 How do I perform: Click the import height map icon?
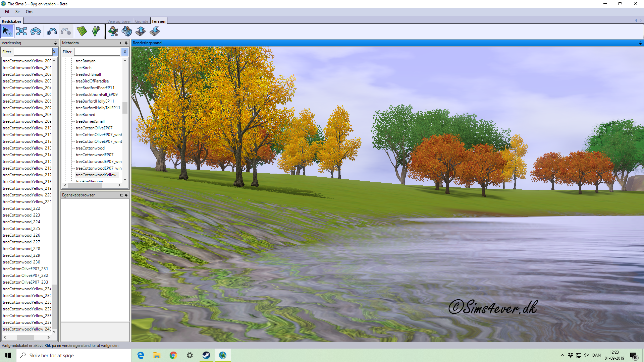[141, 32]
